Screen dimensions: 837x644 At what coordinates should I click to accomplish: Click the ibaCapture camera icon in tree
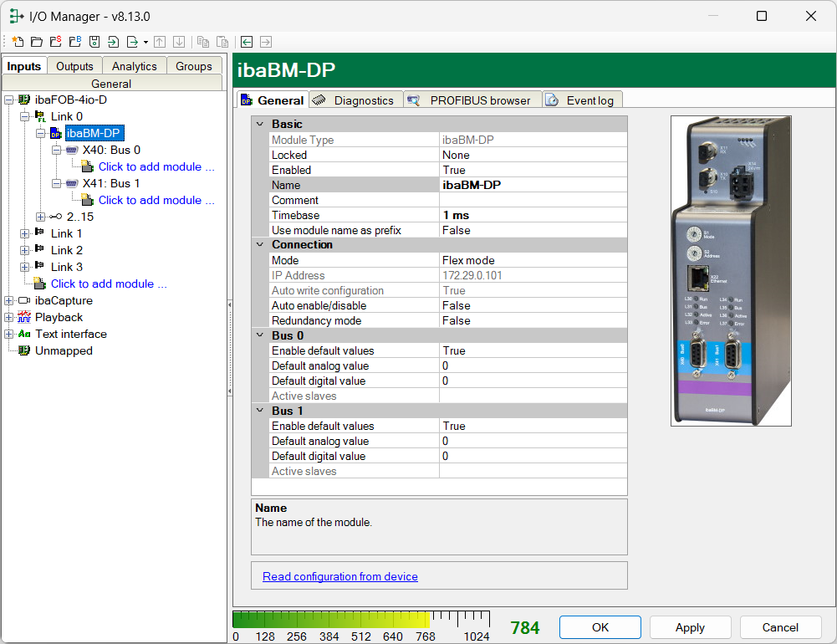[24, 300]
